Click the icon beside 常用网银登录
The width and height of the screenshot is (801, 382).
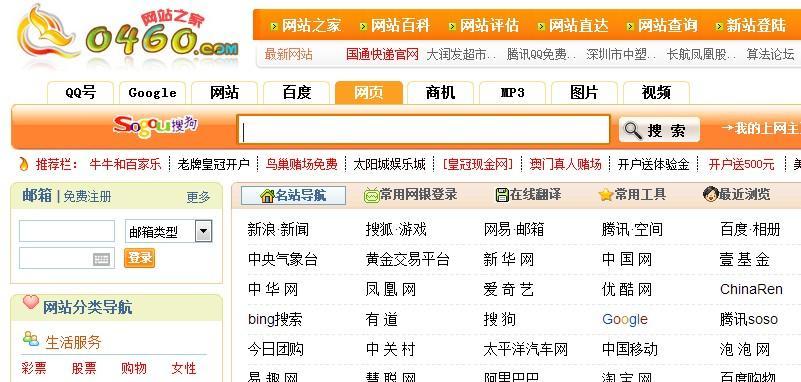(371, 196)
